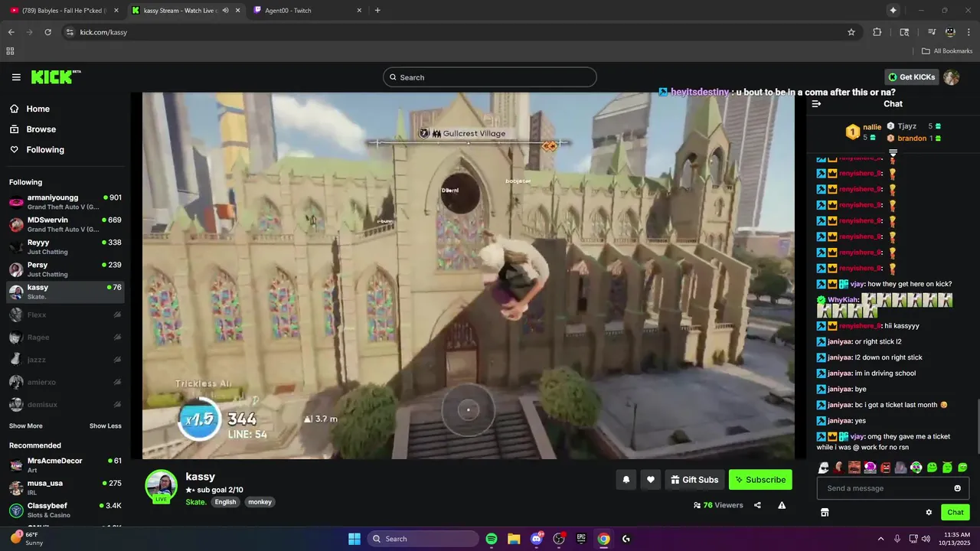Open chat settings gear
The image size is (980, 551).
[929, 512]
